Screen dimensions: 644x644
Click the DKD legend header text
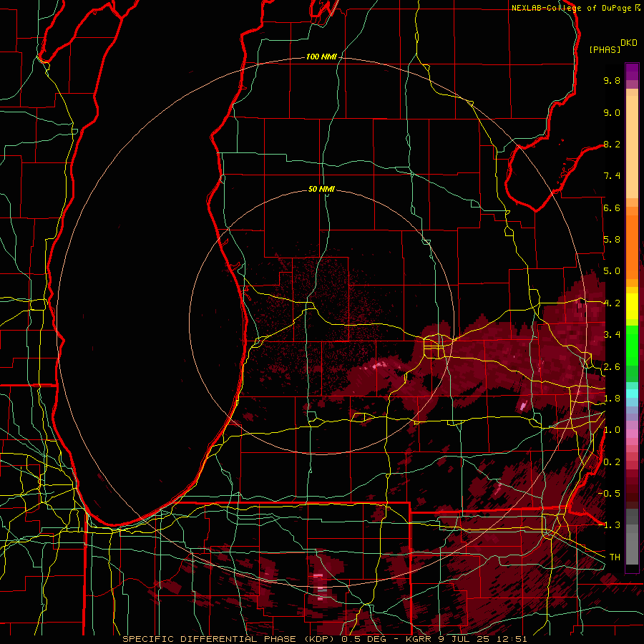pyautogui.click(x=629, y=43)
